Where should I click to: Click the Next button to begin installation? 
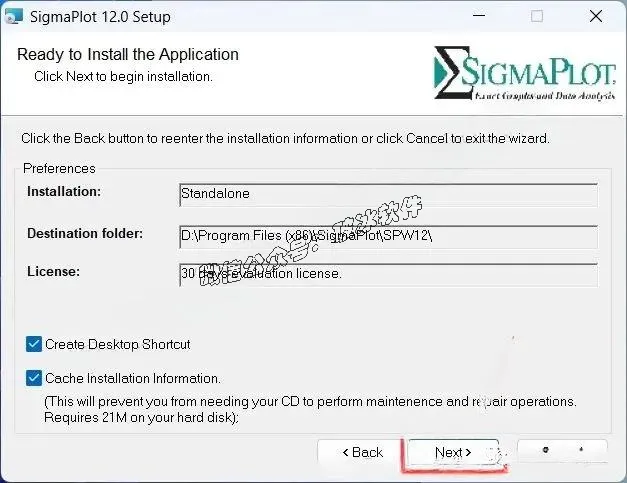(453, 453)
